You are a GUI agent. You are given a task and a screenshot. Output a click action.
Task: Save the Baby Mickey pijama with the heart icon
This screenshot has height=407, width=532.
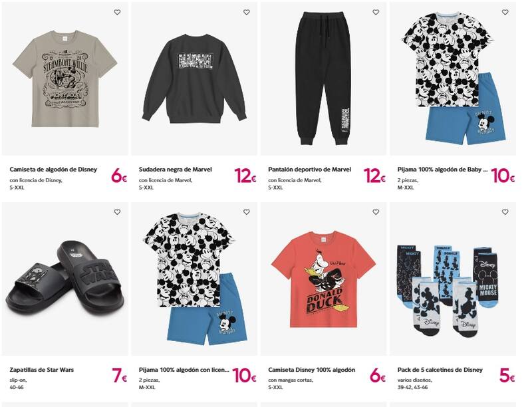point(505,12)
